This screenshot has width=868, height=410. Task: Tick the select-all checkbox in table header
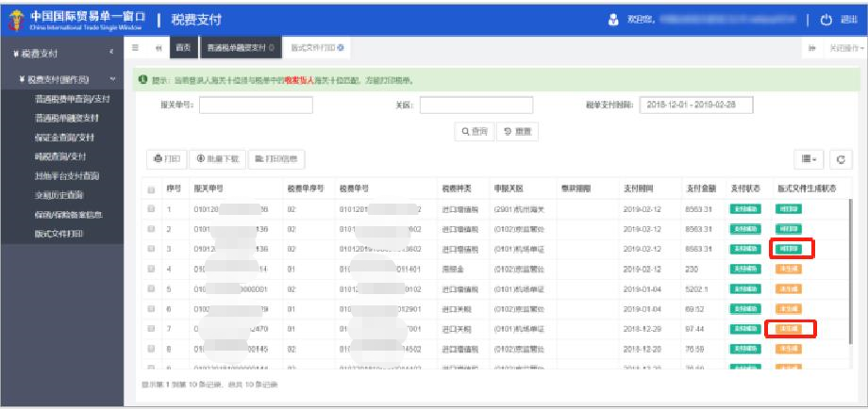[151, 189]
